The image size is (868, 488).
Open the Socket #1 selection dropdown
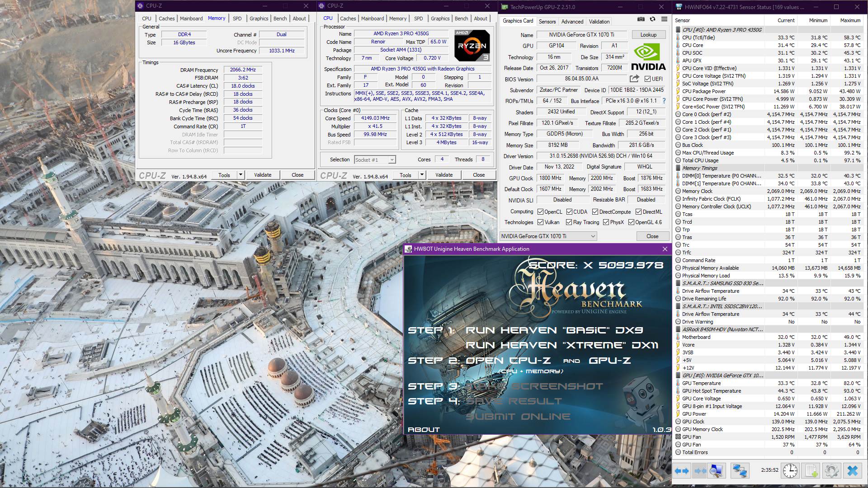[x=375, y=160]
